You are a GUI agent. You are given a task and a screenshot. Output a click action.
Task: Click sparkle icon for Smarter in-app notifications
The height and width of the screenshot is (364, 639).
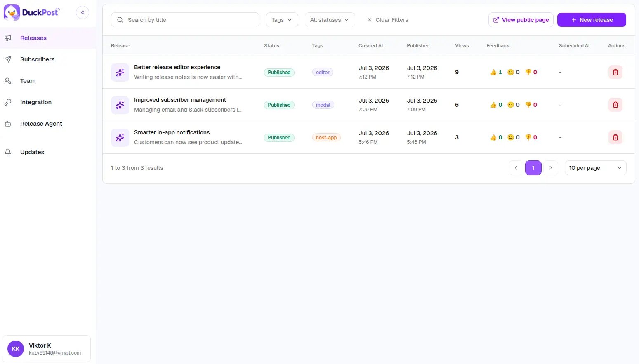click(x=120, y=138)
